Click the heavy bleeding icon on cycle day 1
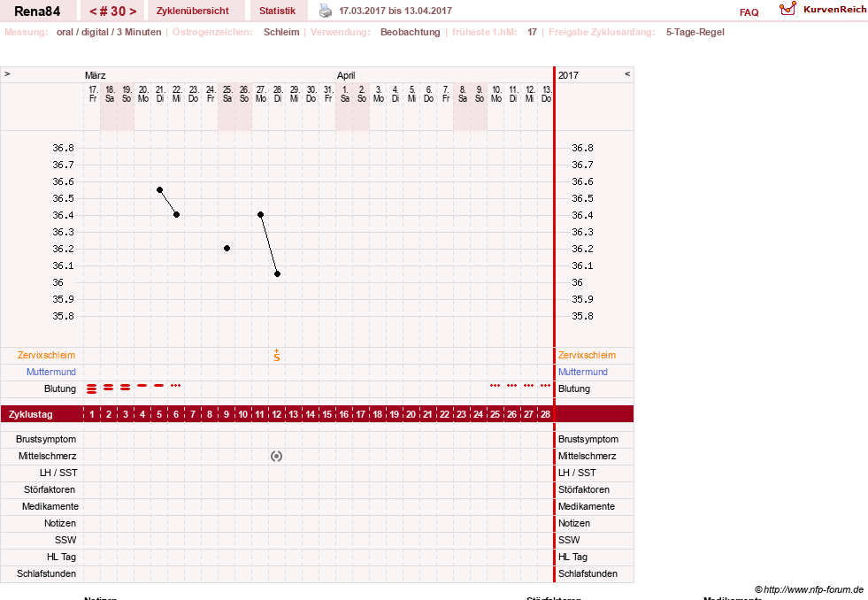Viewport: 868px width, 600px height. (x=92, y=388)
